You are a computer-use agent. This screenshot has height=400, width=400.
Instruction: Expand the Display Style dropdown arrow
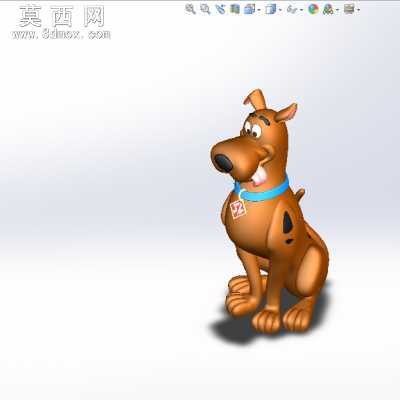(280, 10)
